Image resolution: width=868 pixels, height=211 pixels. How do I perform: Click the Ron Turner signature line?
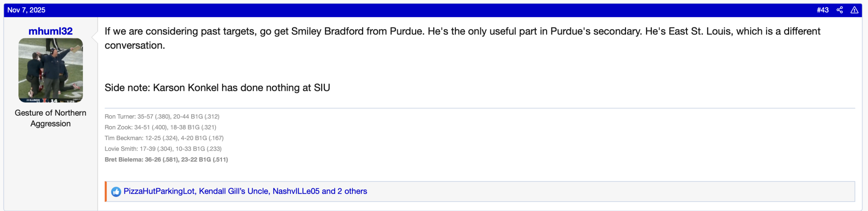click(162, 117)
